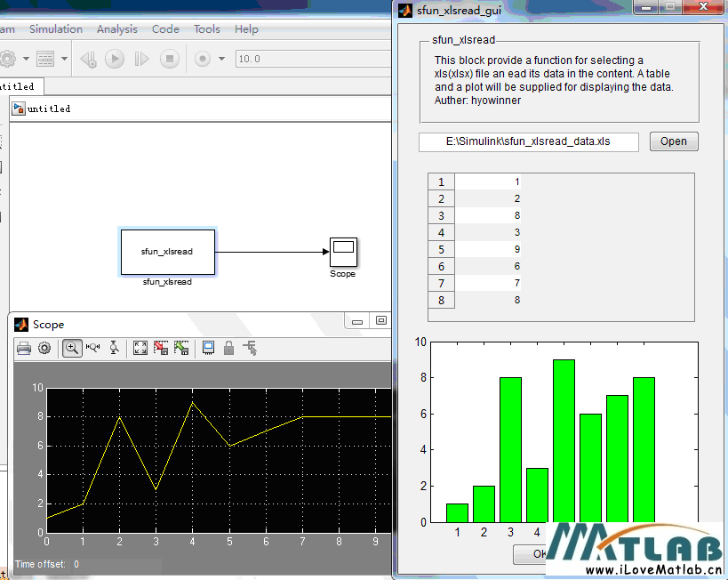Select the Zoom Y-axis tool in Scope

[114, 348]
